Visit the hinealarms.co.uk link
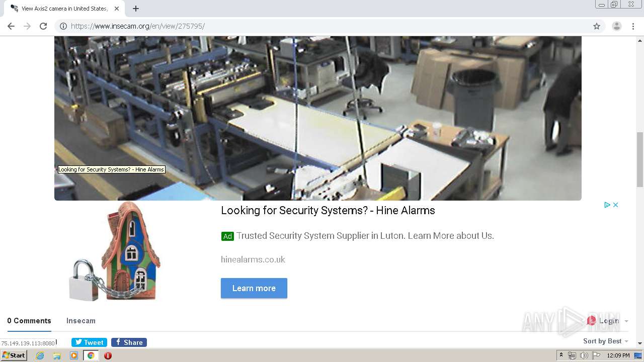 click(x=253, y=259)
